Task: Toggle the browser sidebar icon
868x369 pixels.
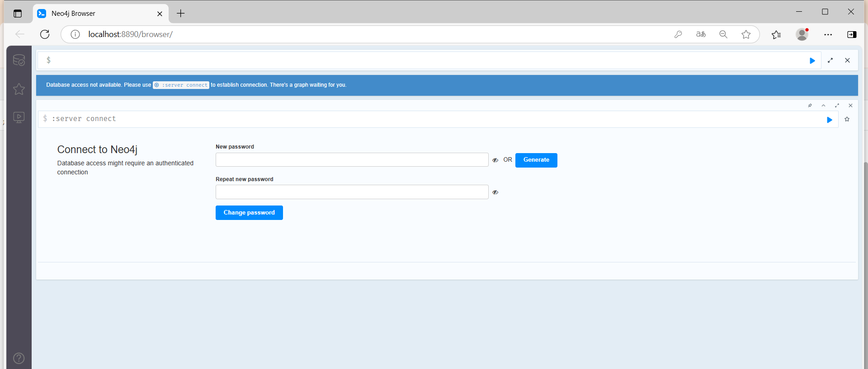Action: tap(852, 34)
